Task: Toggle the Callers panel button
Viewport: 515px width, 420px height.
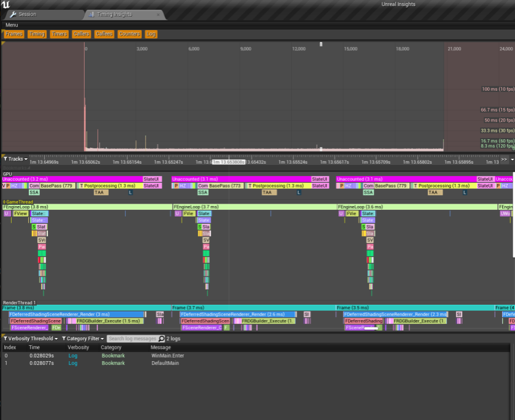Action: coord(81,34)
